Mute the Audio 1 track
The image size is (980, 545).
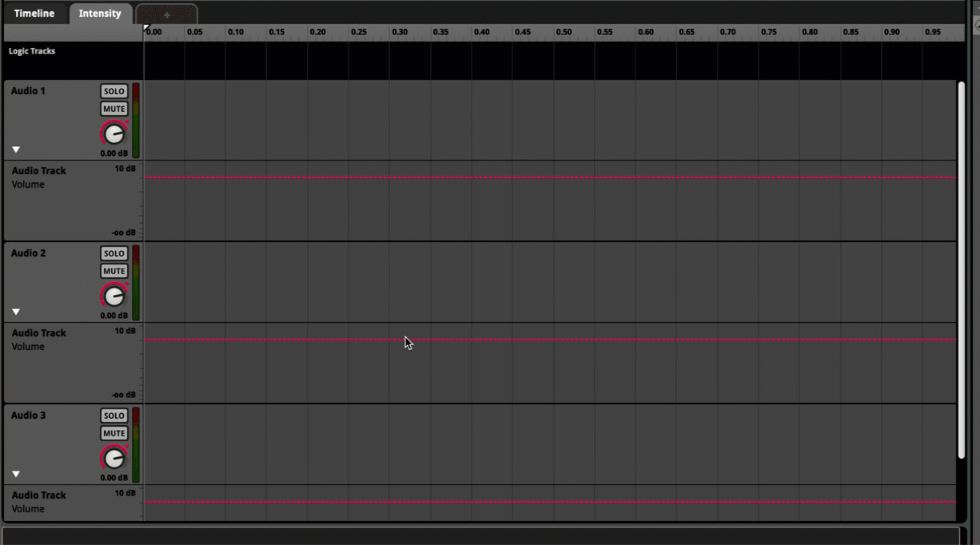point(114,109)
